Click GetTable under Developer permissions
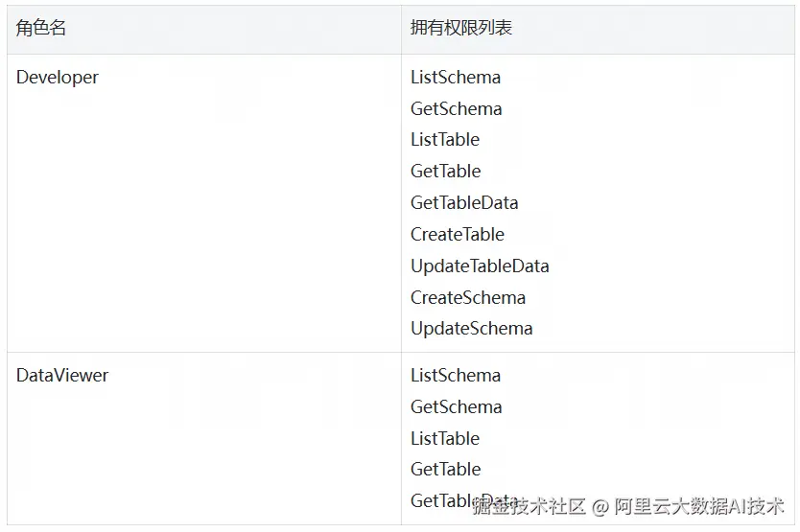 [445, 172]
